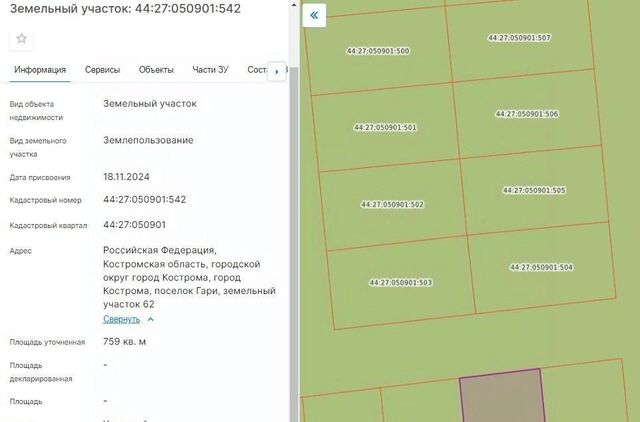Image resolution: width=640 pixels, height=422 pixels.
Task: Click assignment date 18.11.2024
Action: pyautogui.click(x=126, y=177)
